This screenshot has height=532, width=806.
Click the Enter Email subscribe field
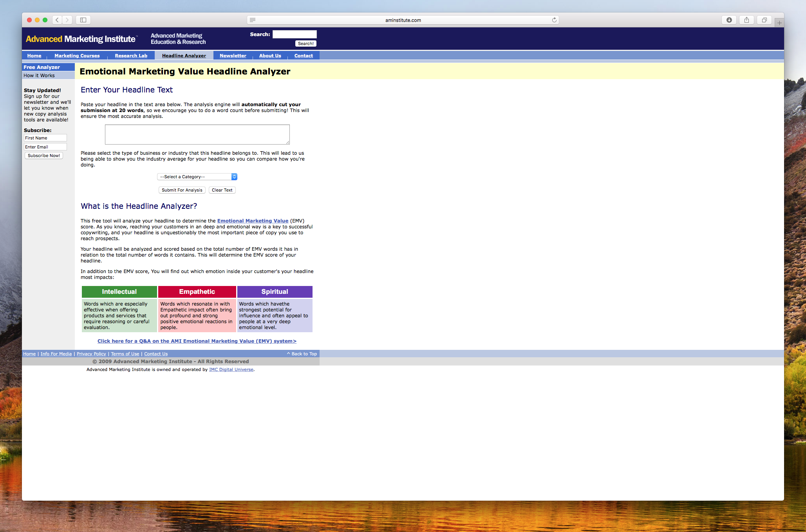pos(45,147)
